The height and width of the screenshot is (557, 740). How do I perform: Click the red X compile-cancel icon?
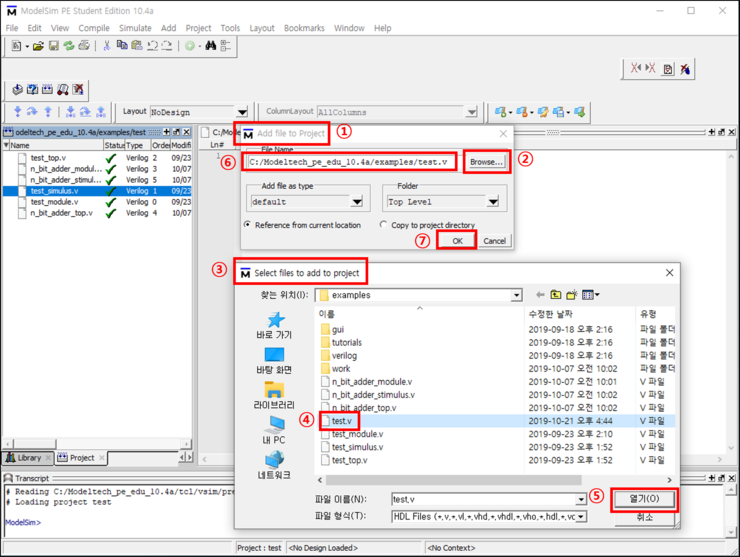click(78, 89)
